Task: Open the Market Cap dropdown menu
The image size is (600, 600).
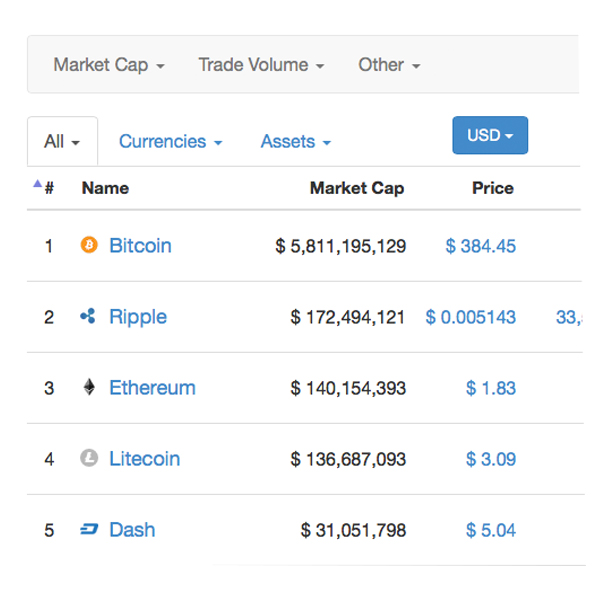Action: 109,65
